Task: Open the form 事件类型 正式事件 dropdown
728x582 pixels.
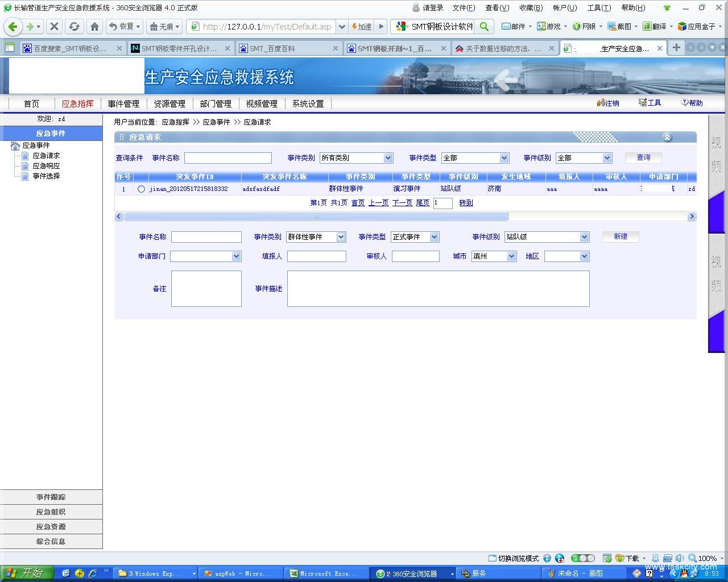Action: pos(415,237)
